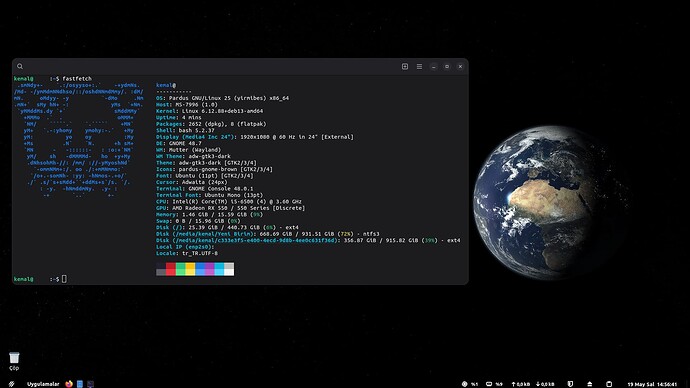Click the 'Memory: 1.46 GiB' line
This screenshot has width=690, height=388.
[x=209, y=215]
